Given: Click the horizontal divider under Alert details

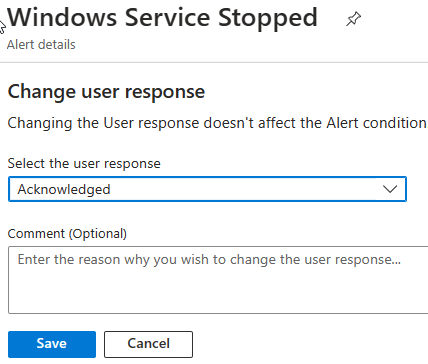Looking at the screenshot, I should click(214, 62).
